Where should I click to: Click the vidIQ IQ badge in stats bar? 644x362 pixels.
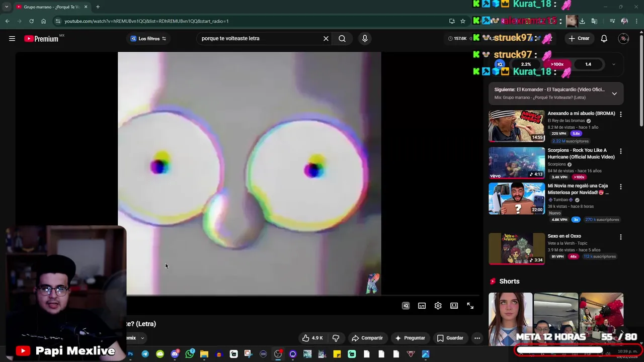pyautogui.click(x=500, y=64)
